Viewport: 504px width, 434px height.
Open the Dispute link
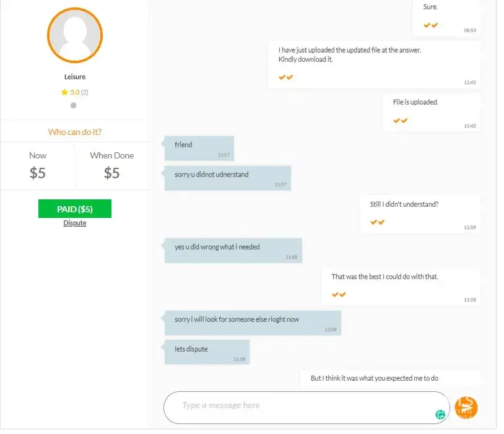coord(74,223)
